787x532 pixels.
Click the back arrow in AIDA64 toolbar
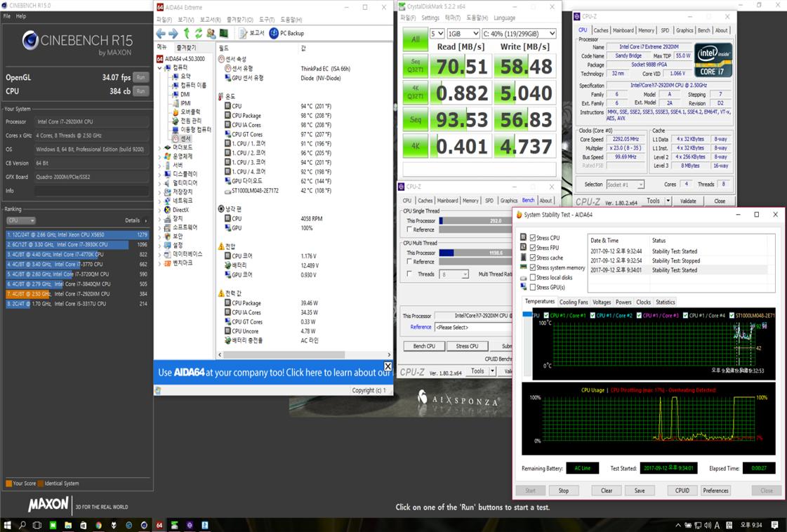(x=161, y=34)
